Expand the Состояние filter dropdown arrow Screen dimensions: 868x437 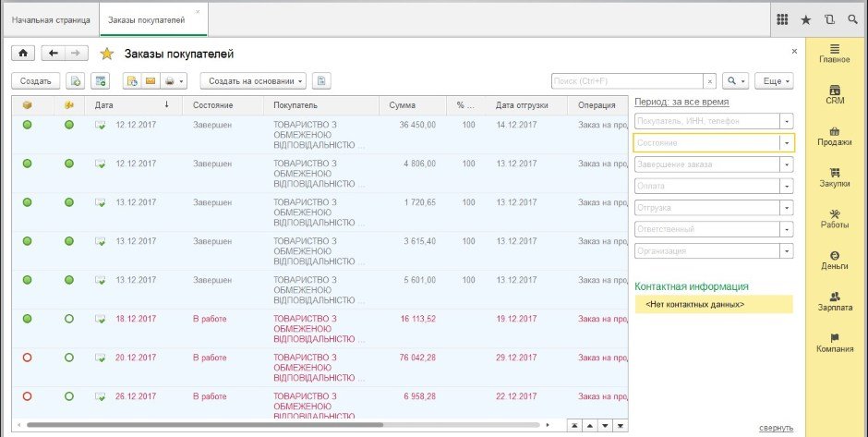click(x=786, y=143)
